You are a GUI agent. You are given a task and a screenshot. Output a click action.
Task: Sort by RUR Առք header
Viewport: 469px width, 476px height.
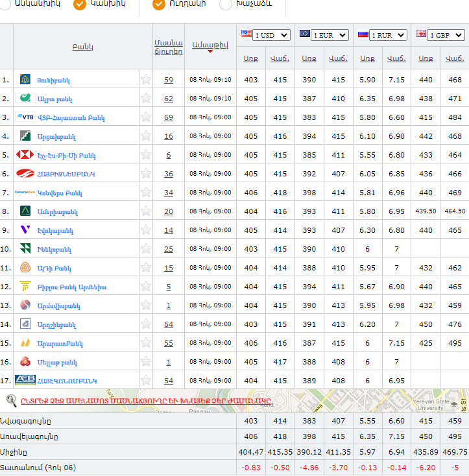pyautogui.click(x=367, y=58)
